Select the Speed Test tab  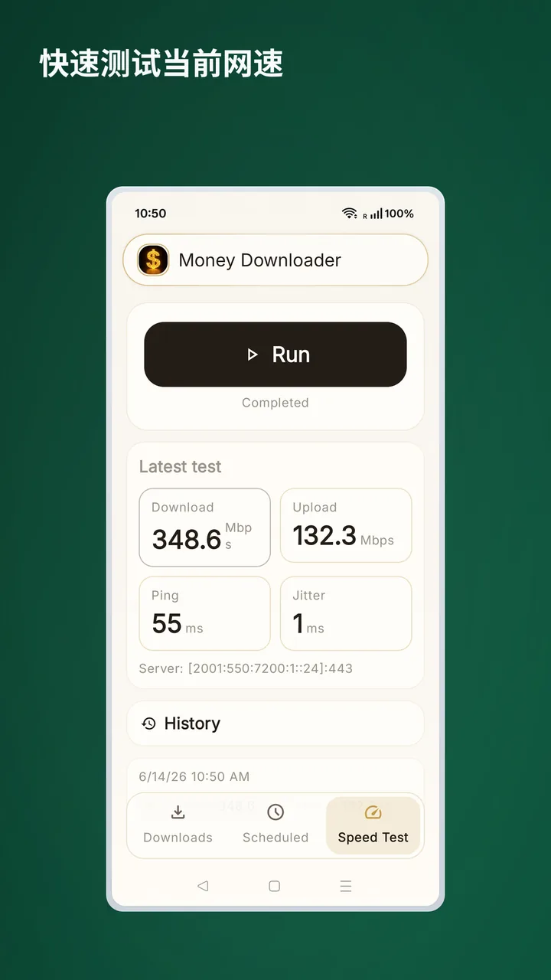point(373,825)
